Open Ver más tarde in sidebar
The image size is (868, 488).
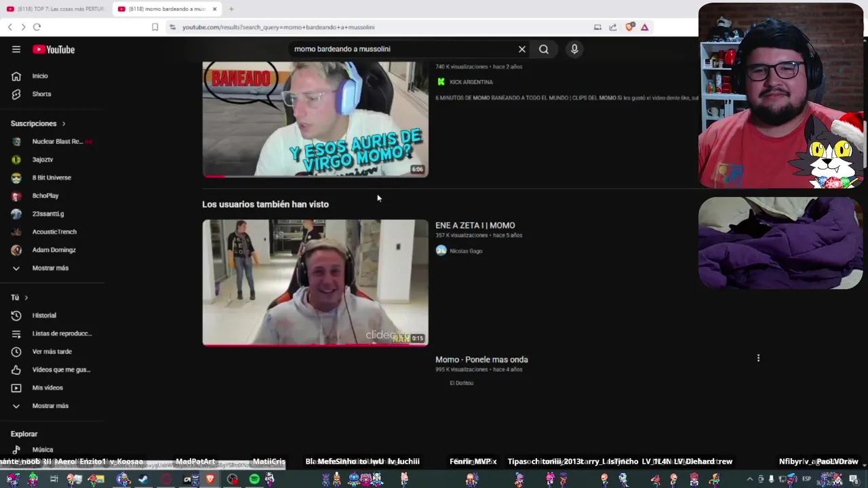tap(52, 352)
